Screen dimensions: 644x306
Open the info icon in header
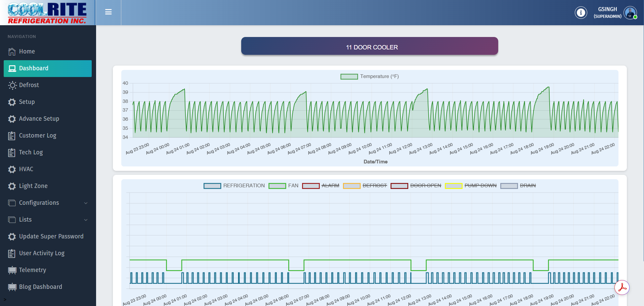click(581, 13)
